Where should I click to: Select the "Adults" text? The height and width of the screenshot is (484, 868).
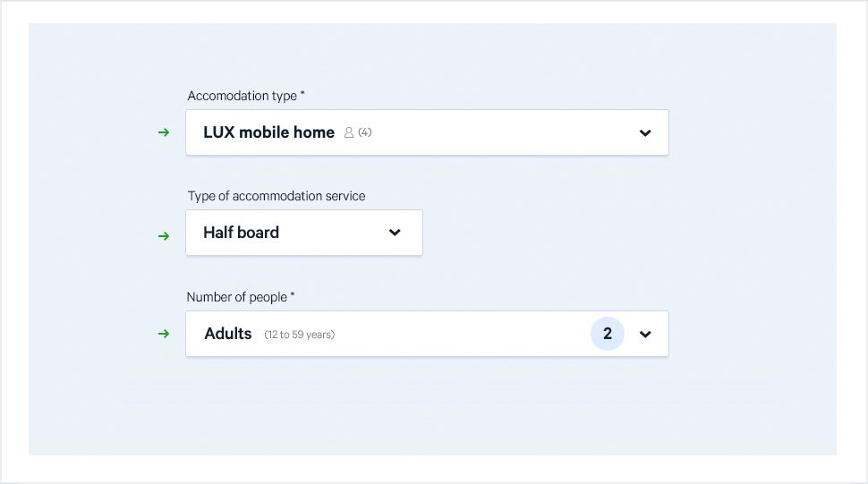point(228,334)
